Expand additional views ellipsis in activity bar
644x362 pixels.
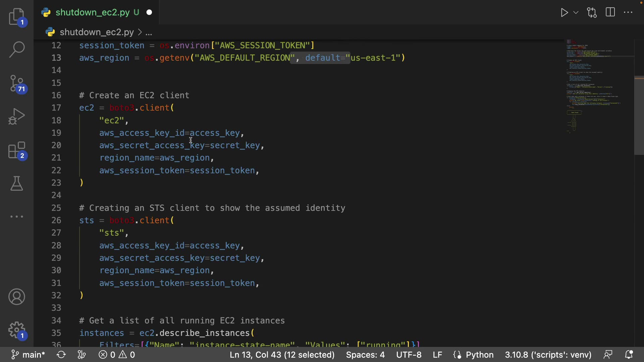(16, 217)
